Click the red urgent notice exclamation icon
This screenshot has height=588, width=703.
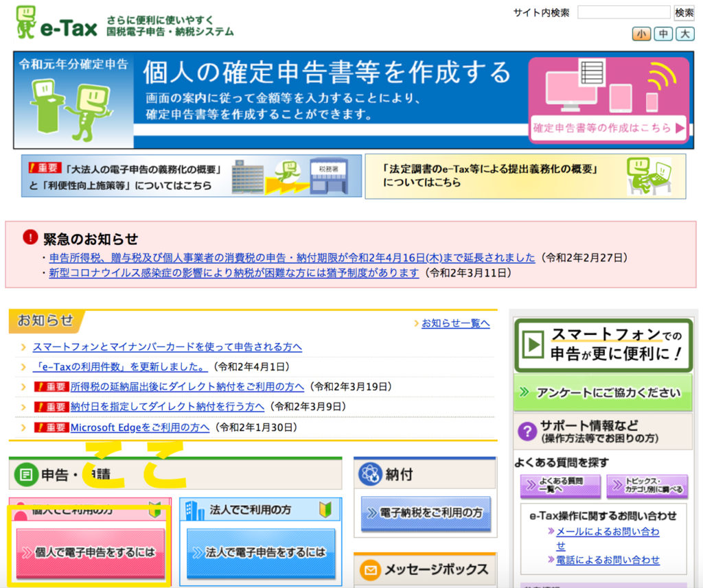[30, 237]
